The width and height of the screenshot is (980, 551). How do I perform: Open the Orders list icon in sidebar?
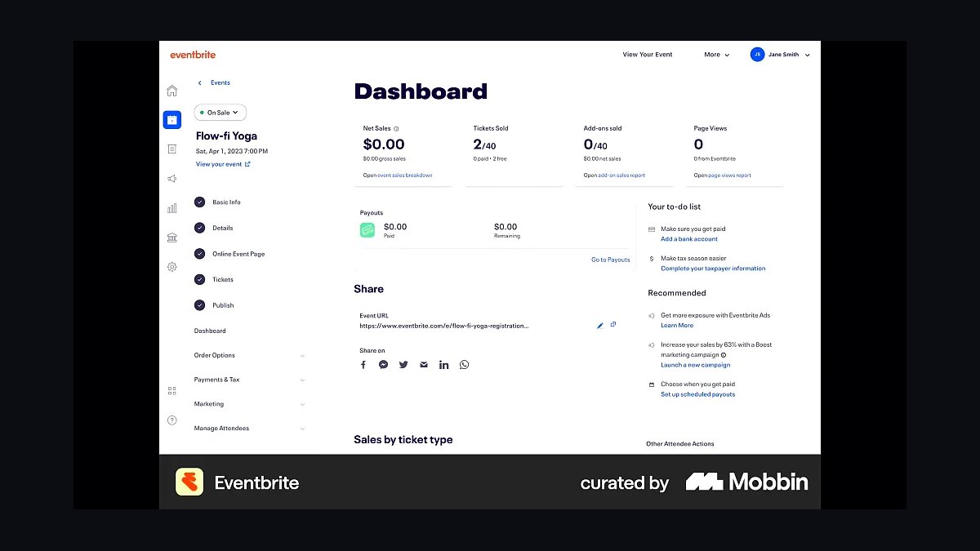point(171,149)
